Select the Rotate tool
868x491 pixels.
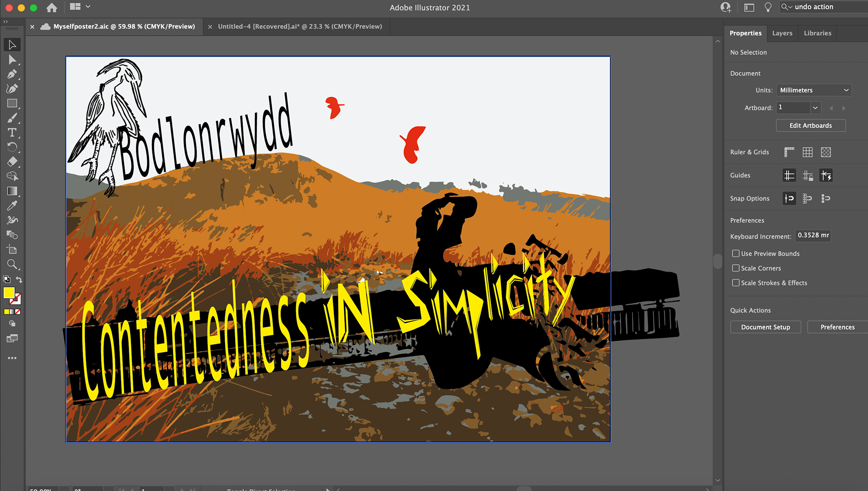pos(12,147)
